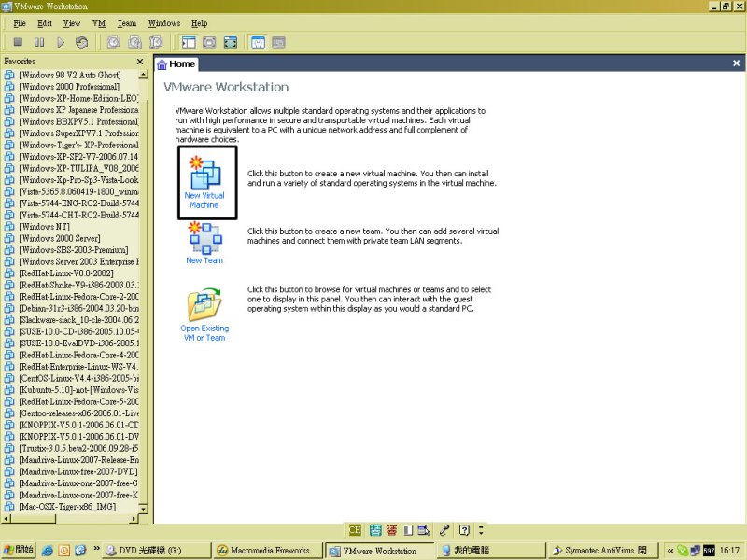Expand the Quick Launch overflow chevron
Viewport: 747px width, 560px height.
(97, 548)
